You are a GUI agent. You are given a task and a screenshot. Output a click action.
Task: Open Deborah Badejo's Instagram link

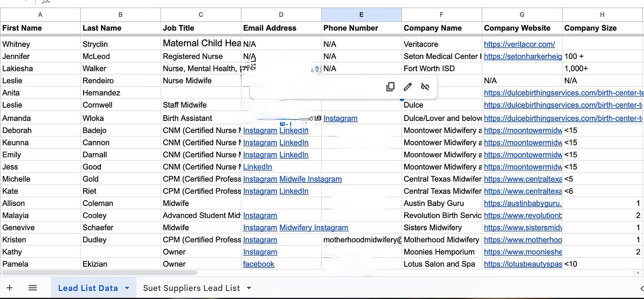(x=260, y=130)
